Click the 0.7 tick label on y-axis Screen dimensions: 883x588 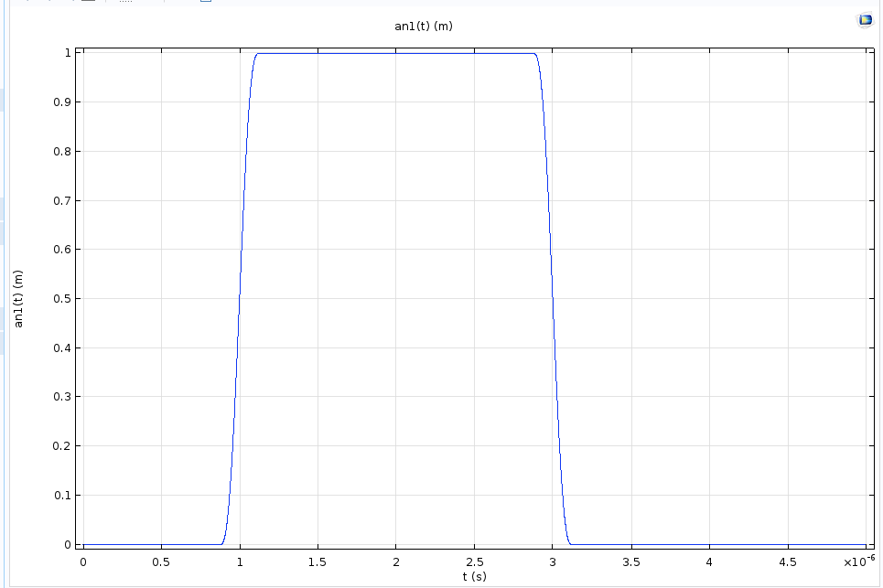point(61,200)
